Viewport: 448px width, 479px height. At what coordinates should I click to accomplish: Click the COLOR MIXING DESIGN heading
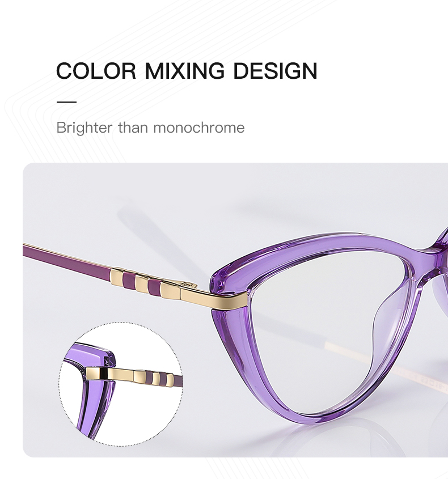click(187, 71)
